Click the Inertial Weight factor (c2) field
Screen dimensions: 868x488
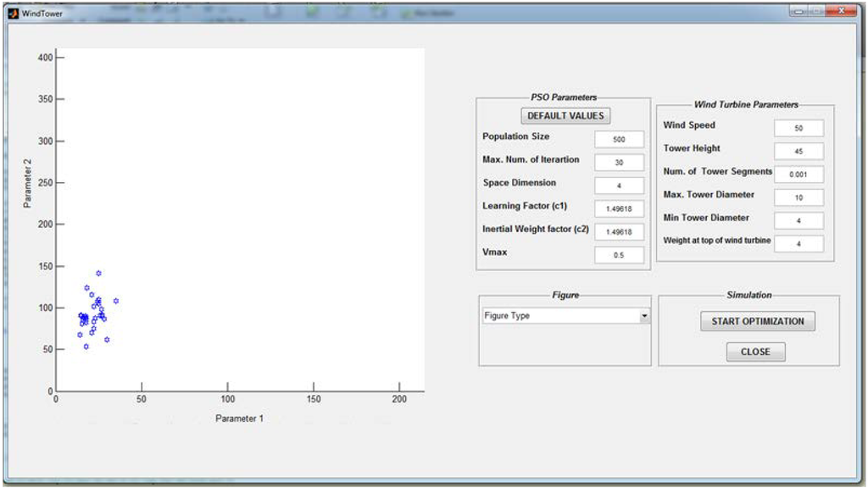(619, 231)
